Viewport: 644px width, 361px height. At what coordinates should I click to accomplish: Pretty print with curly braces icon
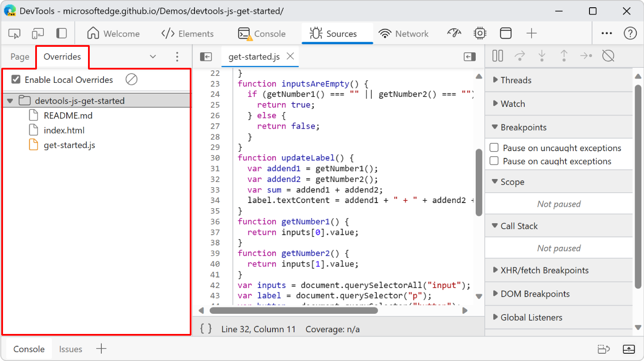[206, 329]
